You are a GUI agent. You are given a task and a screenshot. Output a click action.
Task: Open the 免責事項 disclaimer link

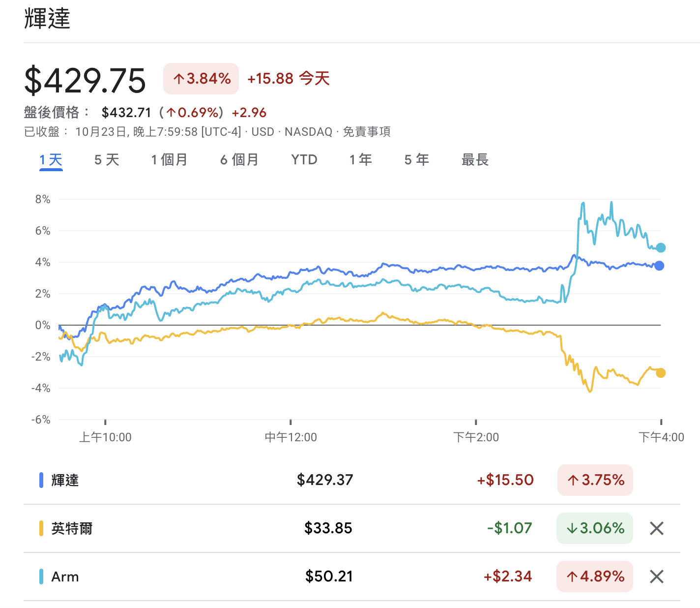pyautogui.click(x=367, y=132)
